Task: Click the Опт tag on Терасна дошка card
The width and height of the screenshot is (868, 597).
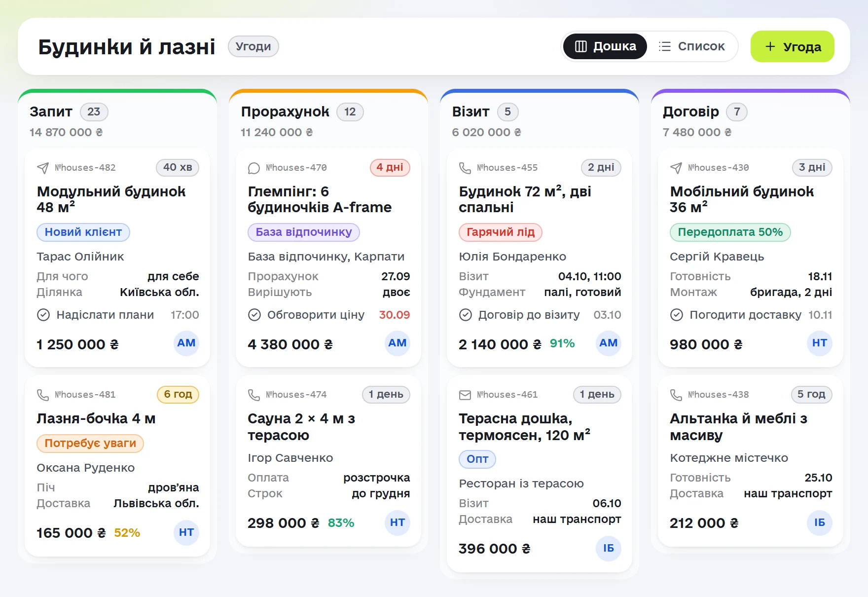Action: 477,459
